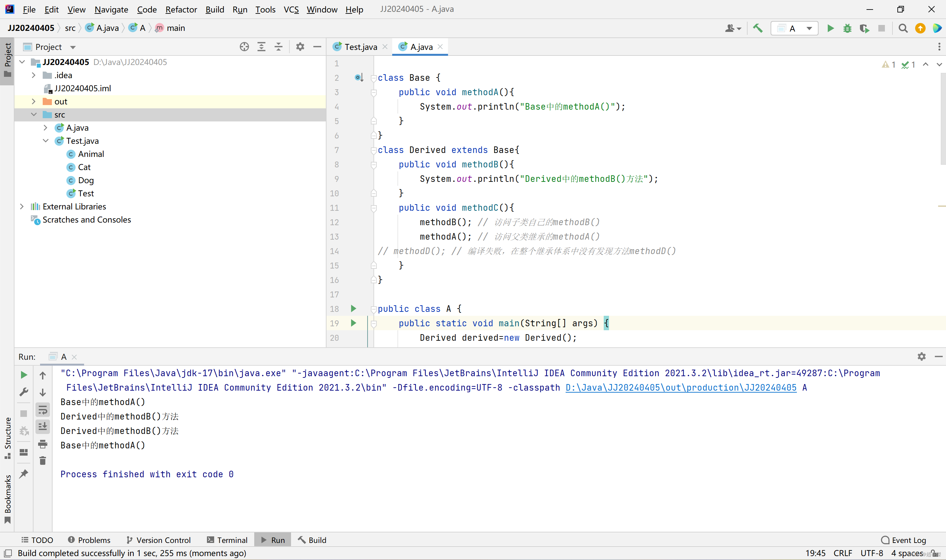Viewport: 946px width, 560px height.
Task: Click Select Opened File target icon
Action: click(x=244, y=47)
